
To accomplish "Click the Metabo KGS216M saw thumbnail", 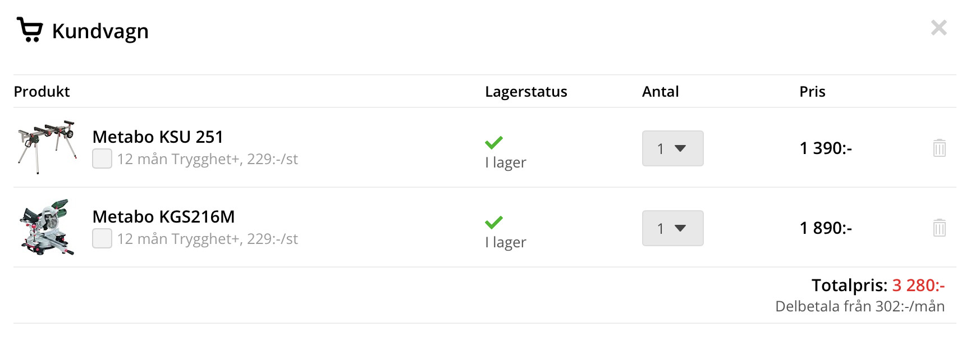I will tap(47, 227).
